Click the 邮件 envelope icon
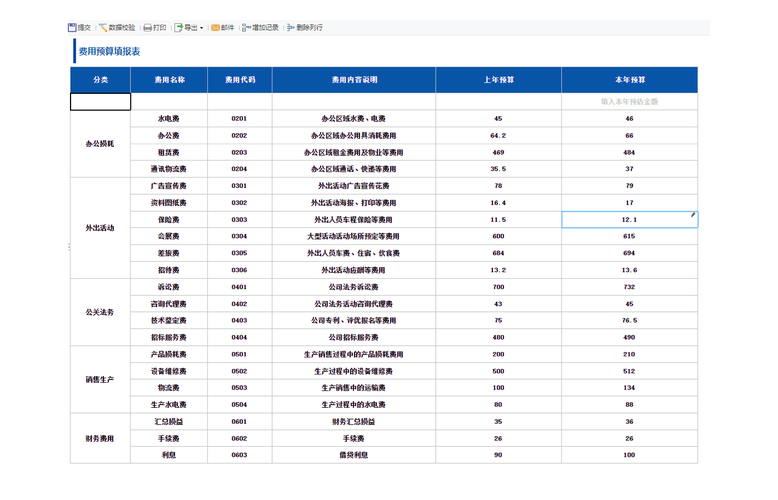778x500 pixels. click(x=215, y=28)
